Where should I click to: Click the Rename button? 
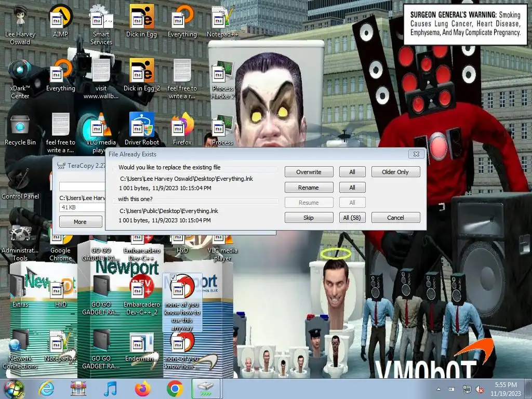click(x=309, y=187)
